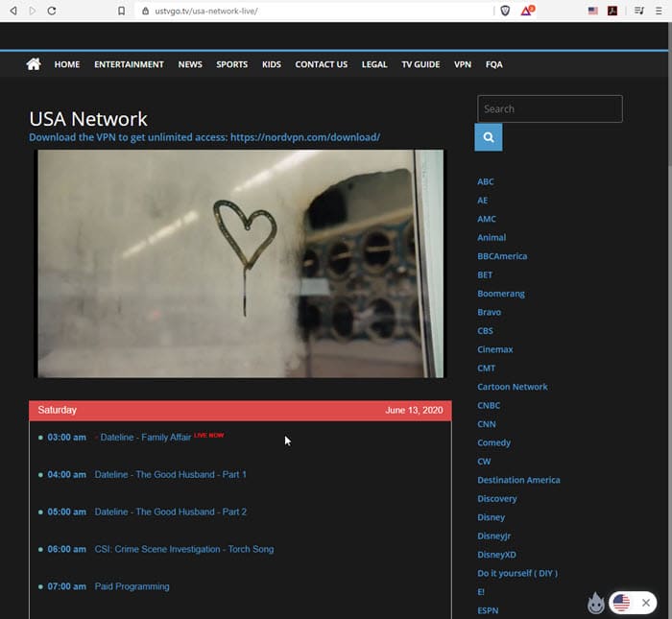Open the Disney channel link
The image size is (672, 619).
[492, 517]
